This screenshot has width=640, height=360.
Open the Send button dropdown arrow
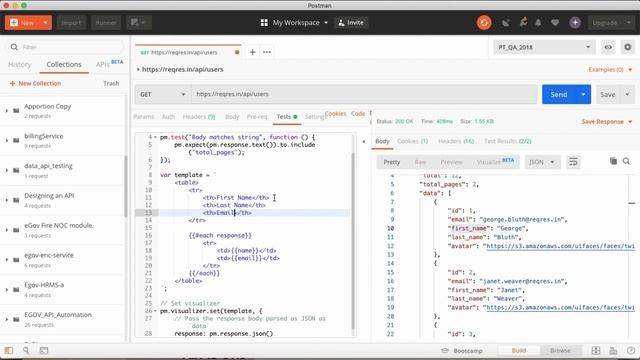click(583, 94)
